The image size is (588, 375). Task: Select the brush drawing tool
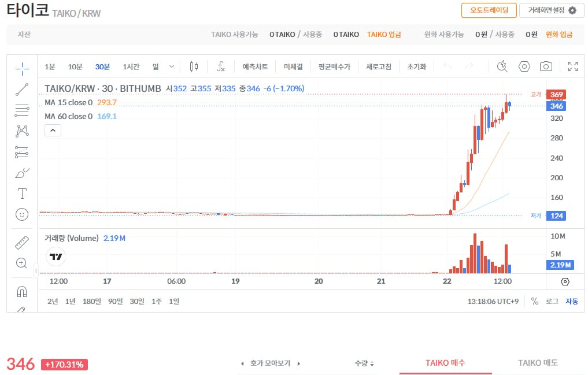(22, 173)
